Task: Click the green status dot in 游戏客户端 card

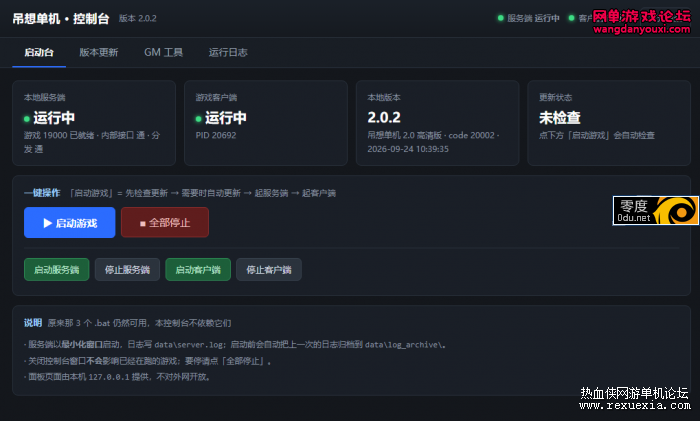Action: (x=199, y=119)
